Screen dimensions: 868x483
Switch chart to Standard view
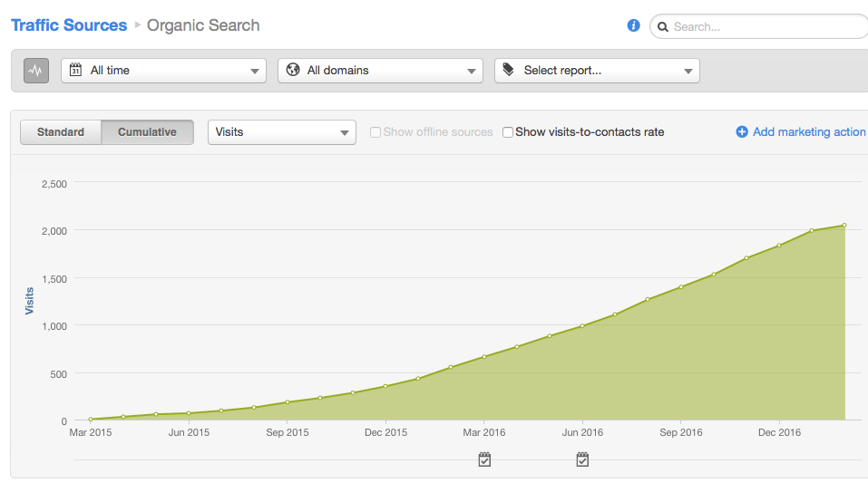coord(61,132)
